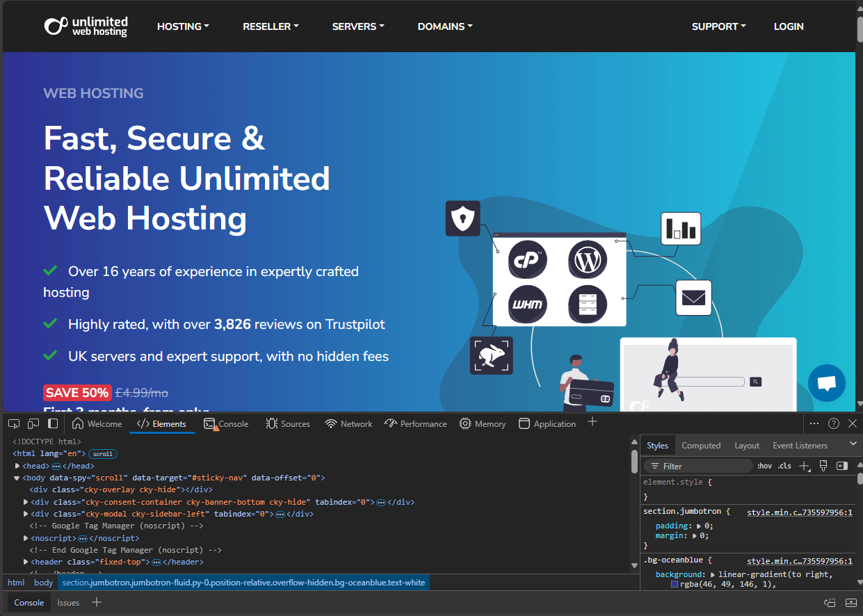Activate the DevTools element inspector tool
Viewport: 863px width, 616px height.
click(x=14, y=423)
